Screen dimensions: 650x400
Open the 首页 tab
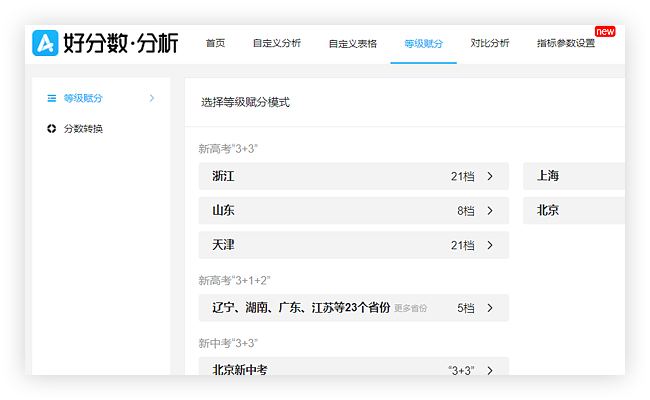tap(215, 43)
